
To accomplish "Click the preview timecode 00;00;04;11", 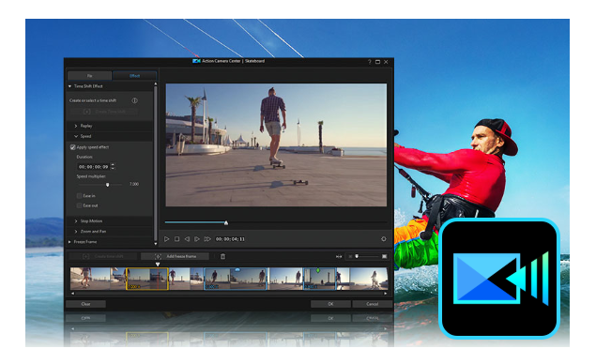I will 230,239.
